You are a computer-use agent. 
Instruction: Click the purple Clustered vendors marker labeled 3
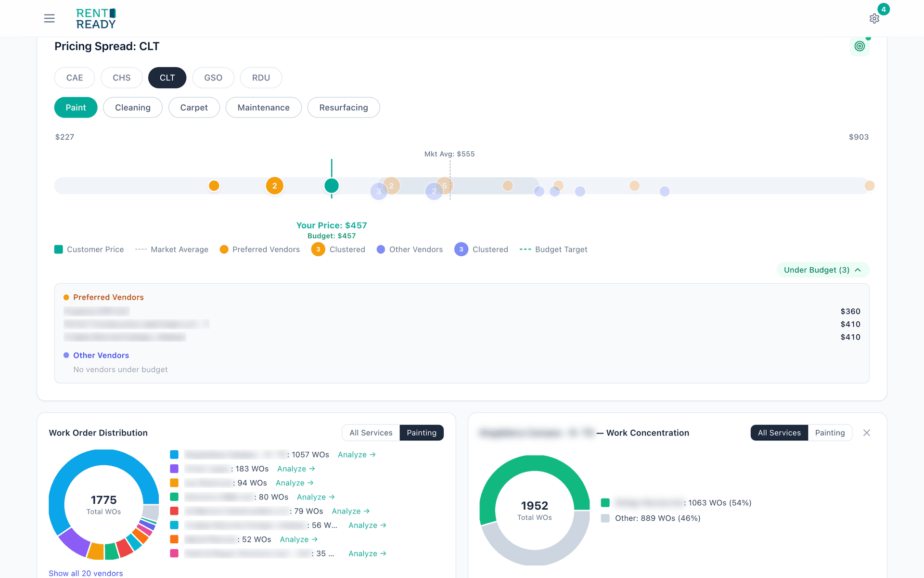tap(378, 191)
